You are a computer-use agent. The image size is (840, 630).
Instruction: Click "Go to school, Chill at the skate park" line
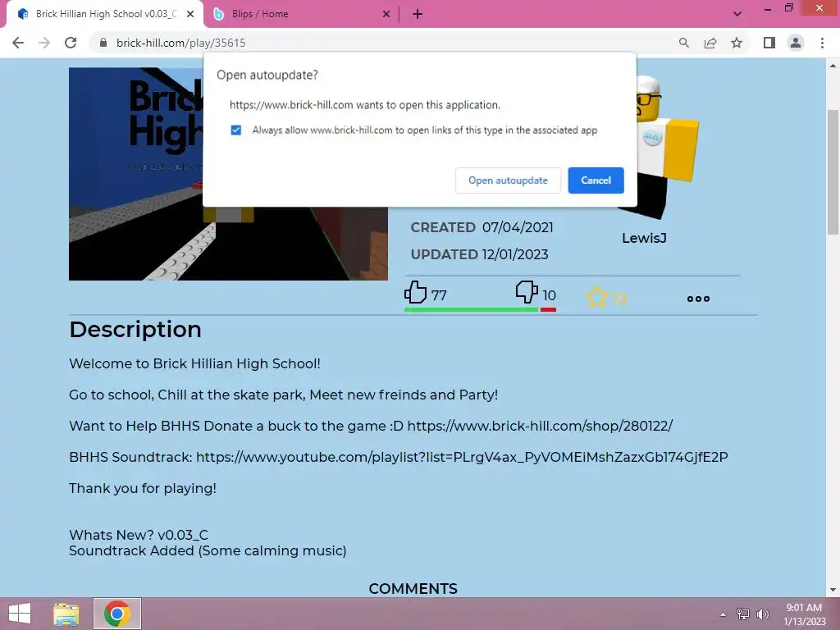coord(283,395)
